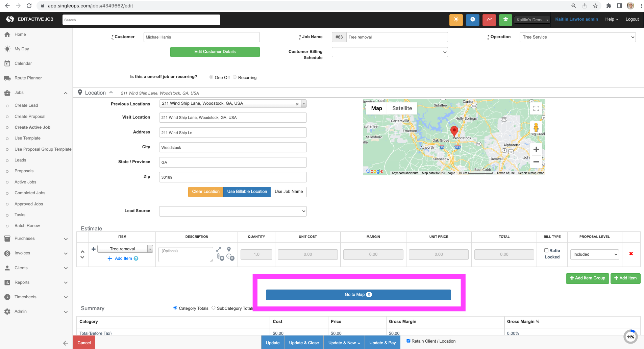Click the green graduation cap icon
This screenshot has width=644, height=349.
point(505,20)
